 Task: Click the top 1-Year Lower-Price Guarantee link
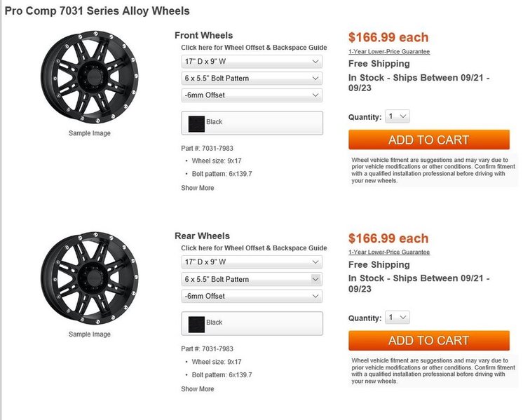click(x=389, y=52)
